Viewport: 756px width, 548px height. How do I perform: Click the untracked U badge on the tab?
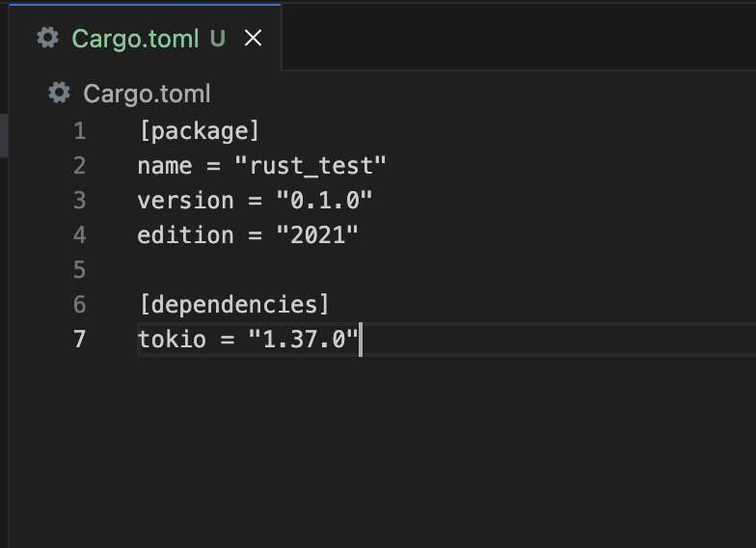pos(218,39)
